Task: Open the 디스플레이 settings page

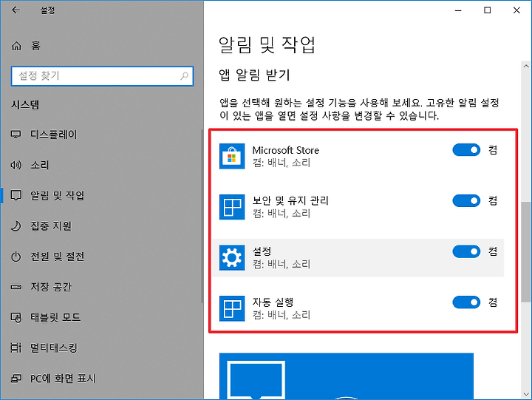Action: (x=102, y=135)
